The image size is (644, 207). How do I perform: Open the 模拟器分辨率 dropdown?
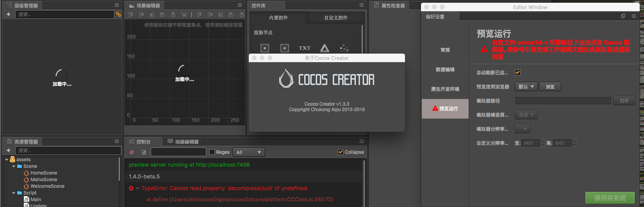coord(523,129)
